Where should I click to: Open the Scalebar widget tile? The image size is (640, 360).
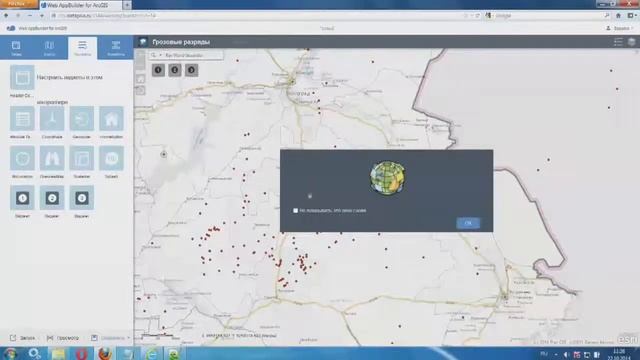point(82,158)
